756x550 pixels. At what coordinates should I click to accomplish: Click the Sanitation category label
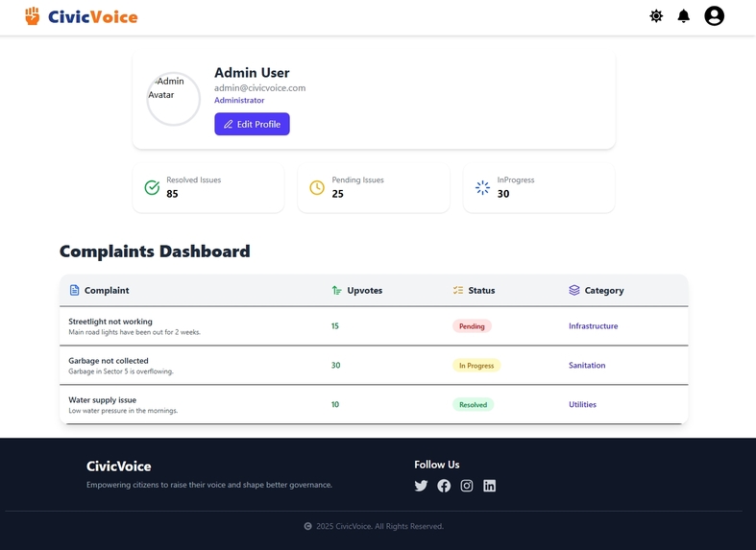(x=587, y=365)
